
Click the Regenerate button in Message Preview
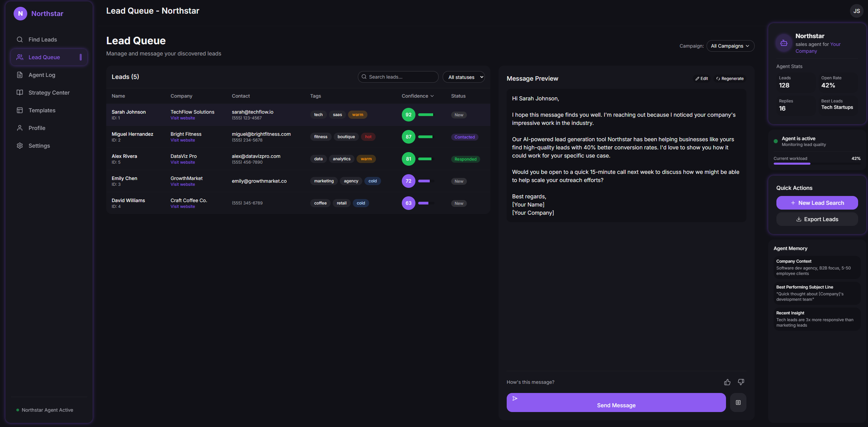(x=730, y=78)
